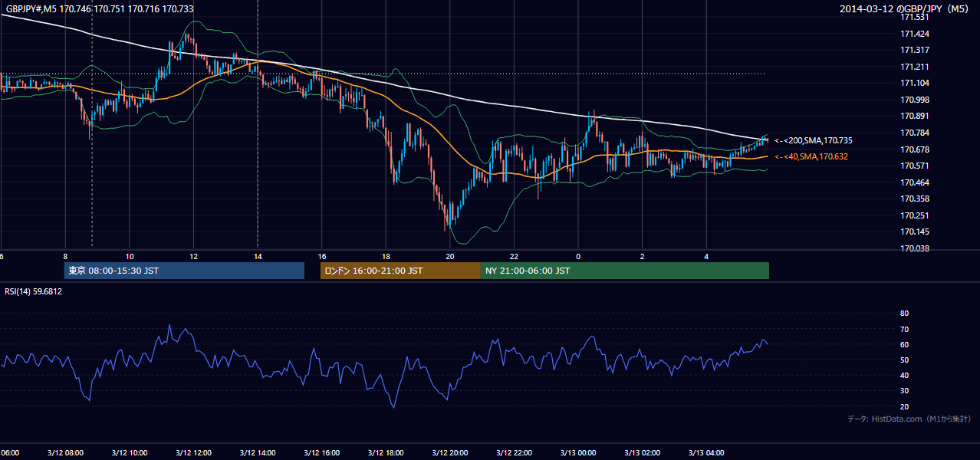Click RSI axis level 70
Image resolution: width=980 pixels, height=460 pixels.
pos(904,329)
